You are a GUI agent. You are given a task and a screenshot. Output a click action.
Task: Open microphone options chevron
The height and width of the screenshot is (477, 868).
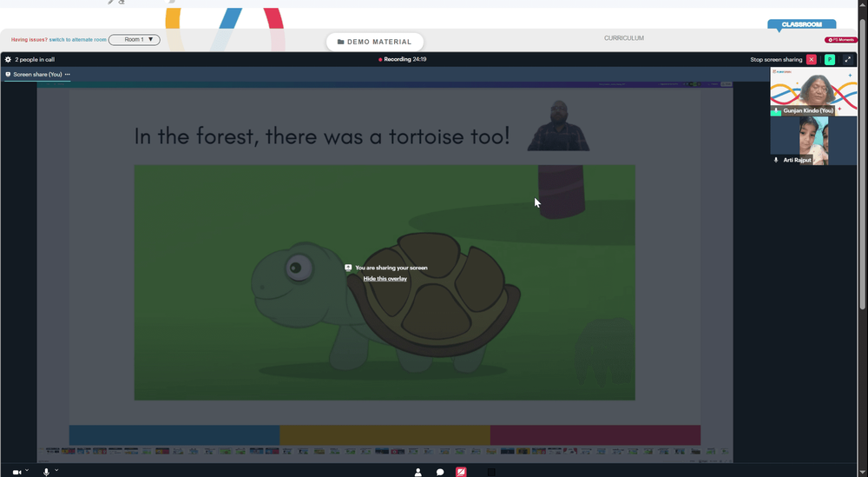pos(56,470)
